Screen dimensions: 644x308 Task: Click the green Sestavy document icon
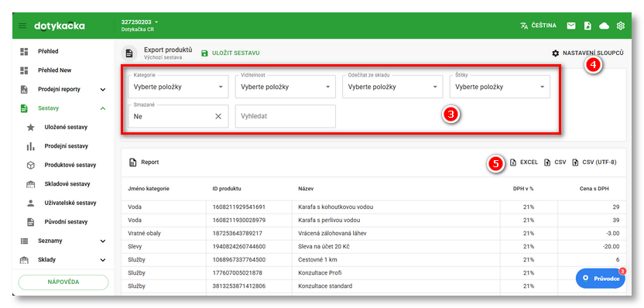[x=24, y=108]
